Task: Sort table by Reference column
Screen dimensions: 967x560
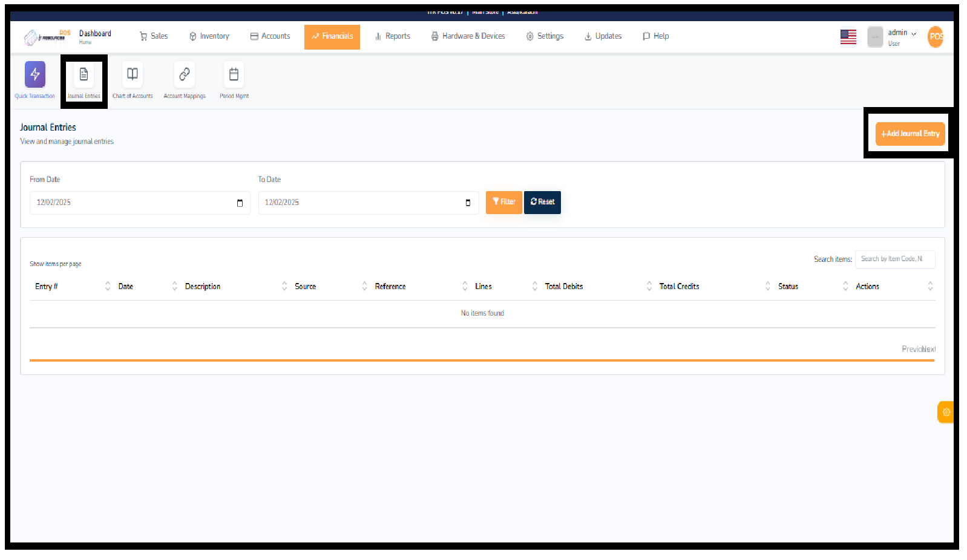Action: (465, 286)
